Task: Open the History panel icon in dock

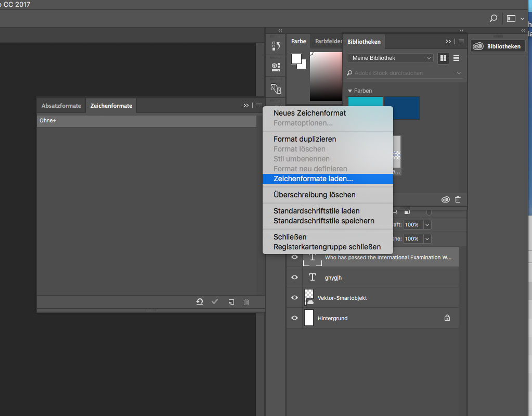Action: [x=276, y=46]
